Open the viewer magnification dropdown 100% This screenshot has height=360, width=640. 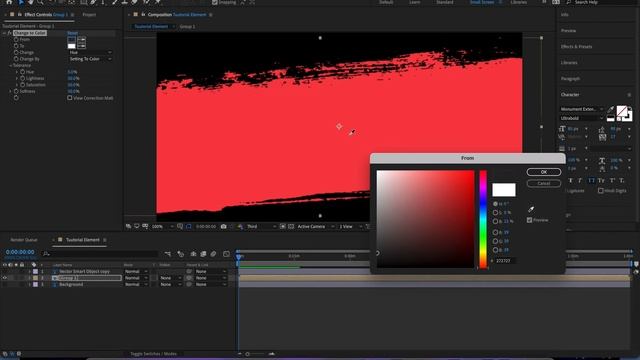click(162, 227)
